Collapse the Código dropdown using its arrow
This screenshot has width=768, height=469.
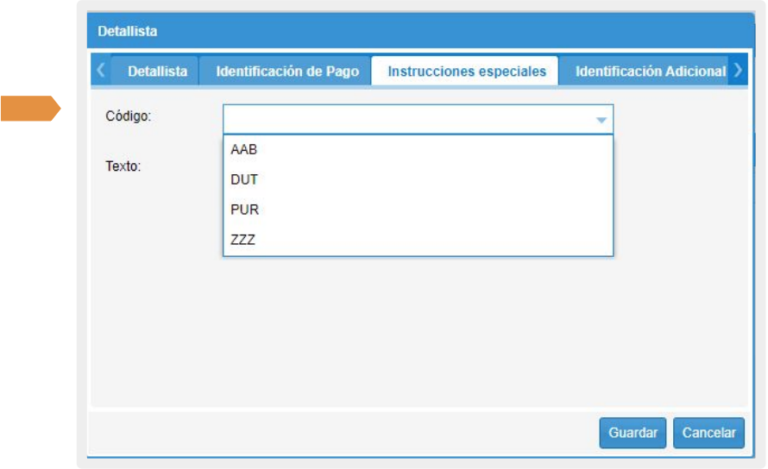(x=601, y=120)
